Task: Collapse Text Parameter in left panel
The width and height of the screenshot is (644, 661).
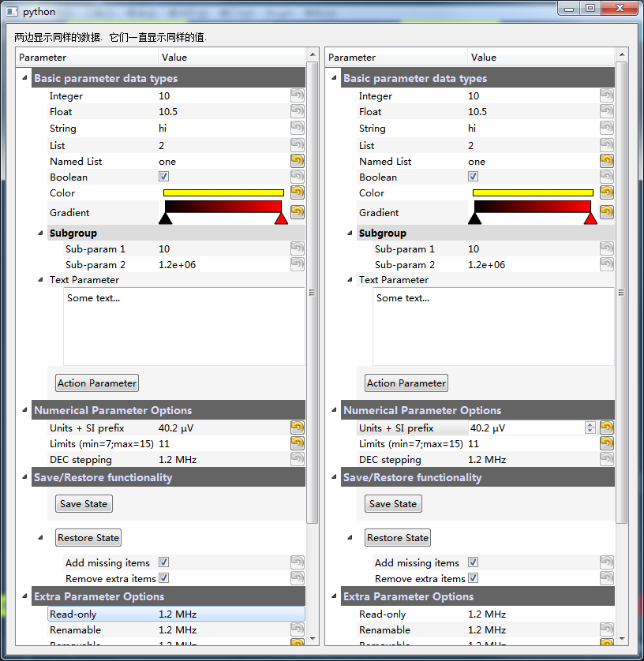Action: tap(40, 279)
